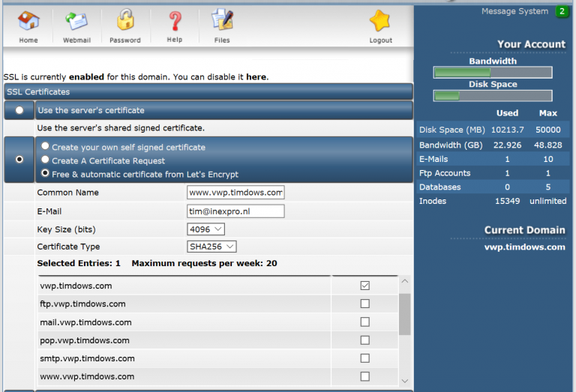This screenshot has height=392, width=576.
Task: Click the Common Name input field
Action: 235,193
